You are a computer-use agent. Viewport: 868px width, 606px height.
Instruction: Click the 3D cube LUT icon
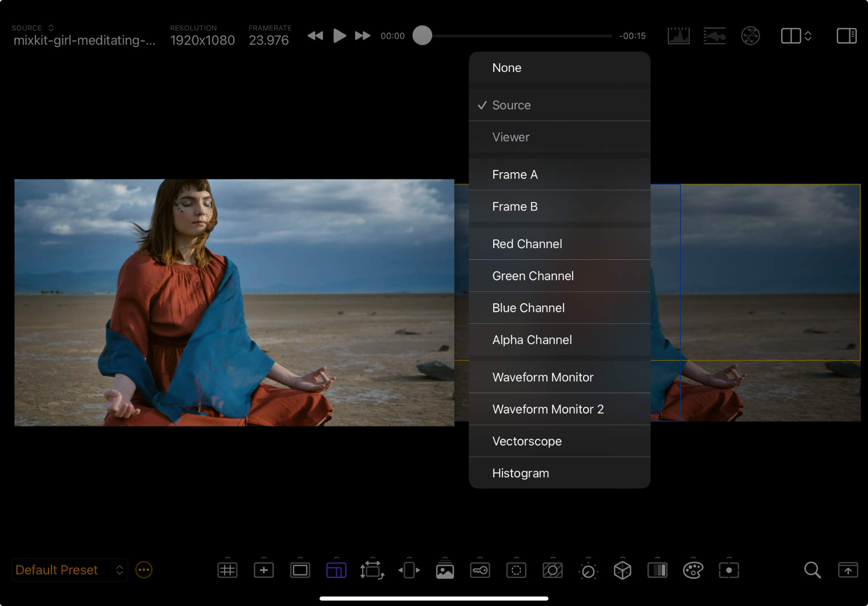622,570
